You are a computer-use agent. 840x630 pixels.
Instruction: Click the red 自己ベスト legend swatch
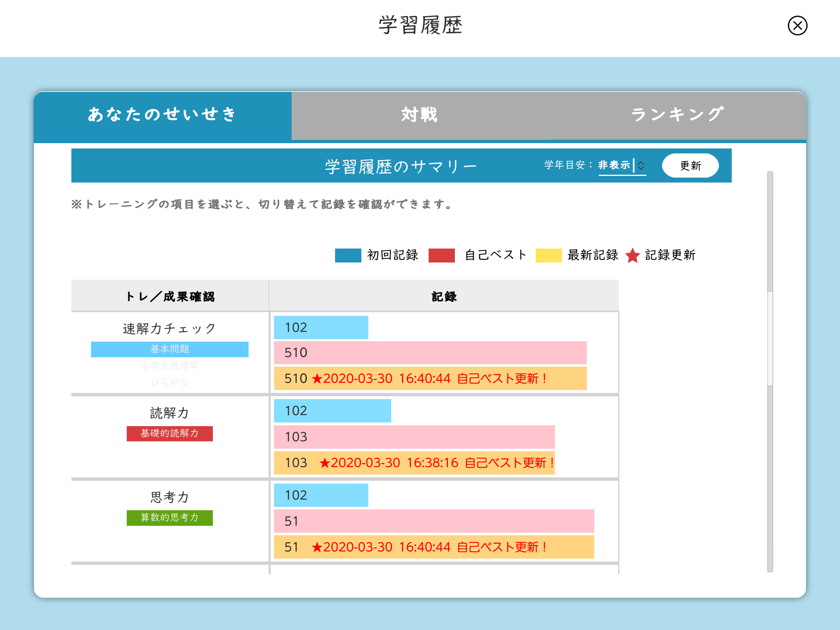441,255
